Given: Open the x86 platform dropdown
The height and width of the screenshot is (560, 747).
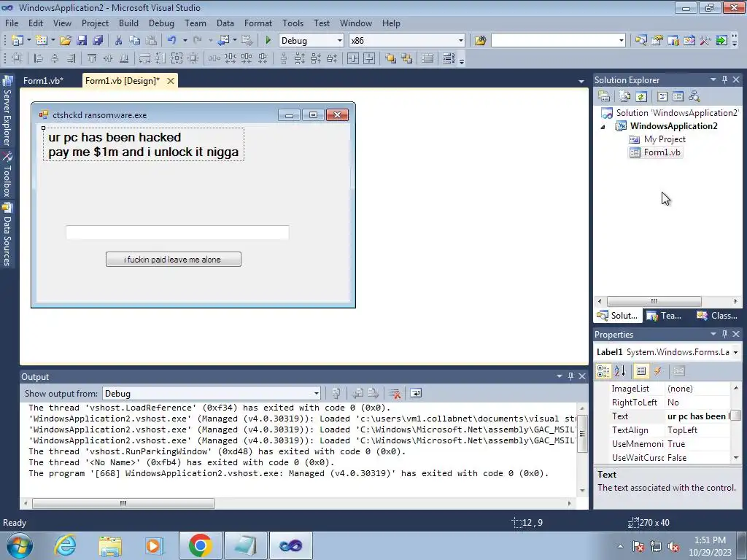Looking at the screenshot, I should pyautogui.click(x=461, y=41).
